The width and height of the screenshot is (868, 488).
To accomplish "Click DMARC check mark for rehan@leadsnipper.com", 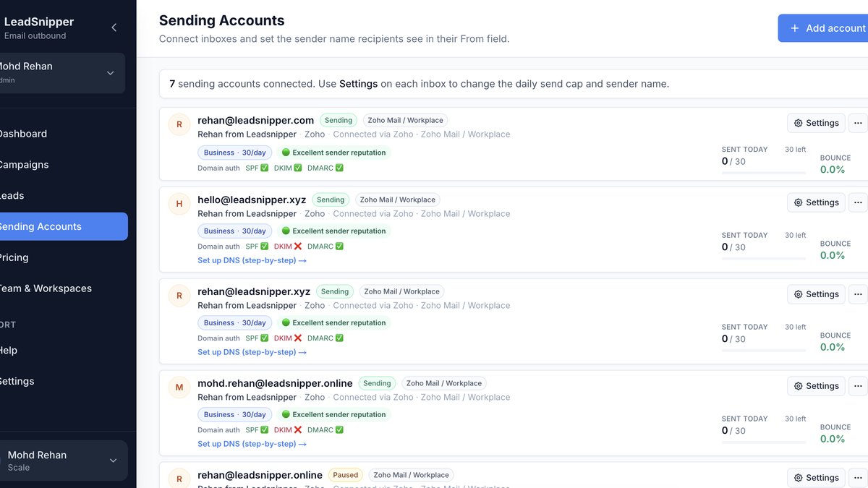I will (340, 168).
